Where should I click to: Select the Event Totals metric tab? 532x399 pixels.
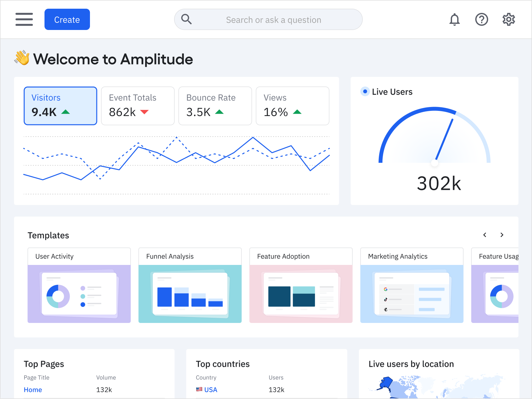138,106
